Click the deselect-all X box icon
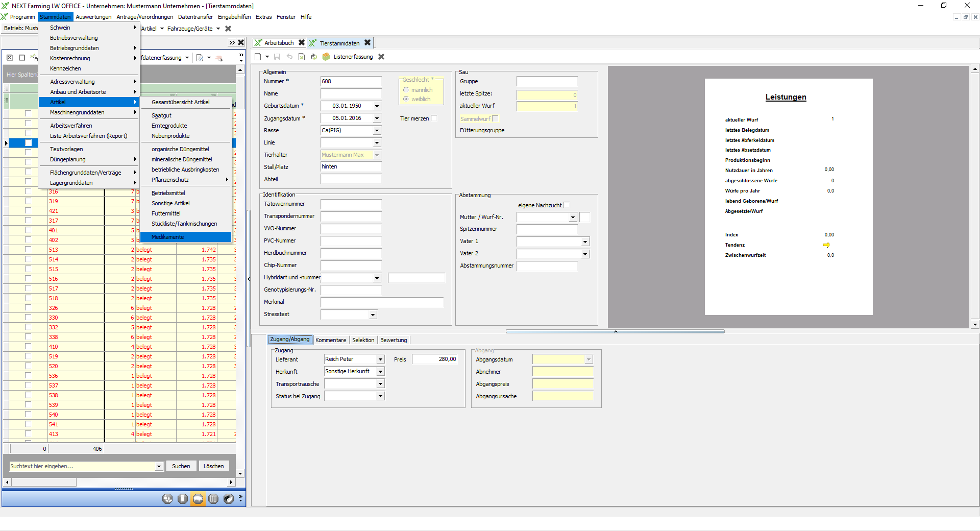Screen dimensions: 980x531 pos(9,58)
